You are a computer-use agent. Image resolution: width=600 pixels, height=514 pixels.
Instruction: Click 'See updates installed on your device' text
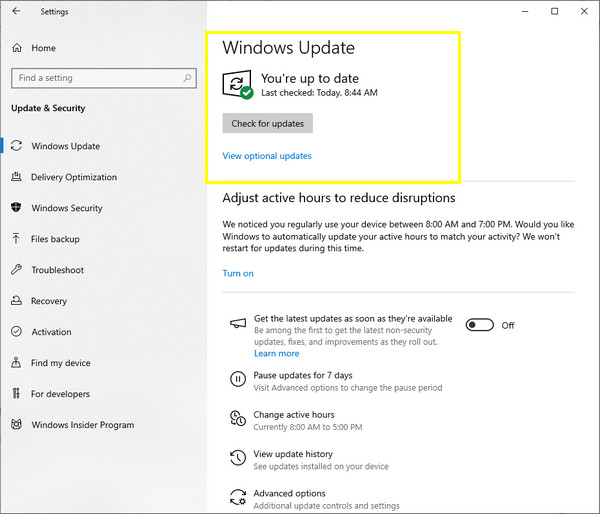pos(321,466)
